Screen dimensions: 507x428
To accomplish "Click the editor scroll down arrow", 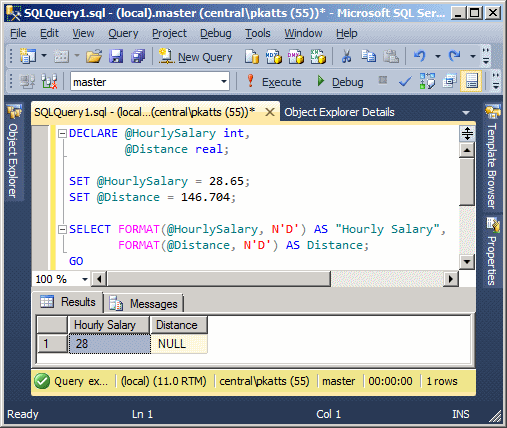I will (x=467, y=262).
